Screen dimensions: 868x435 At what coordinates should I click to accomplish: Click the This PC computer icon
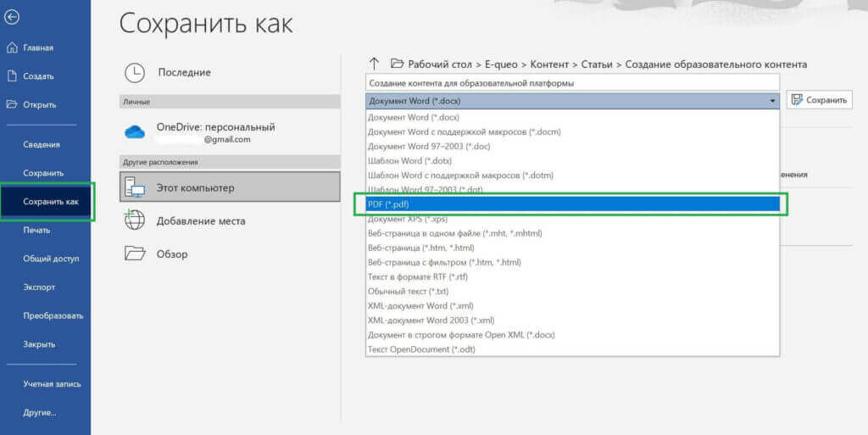135,187
